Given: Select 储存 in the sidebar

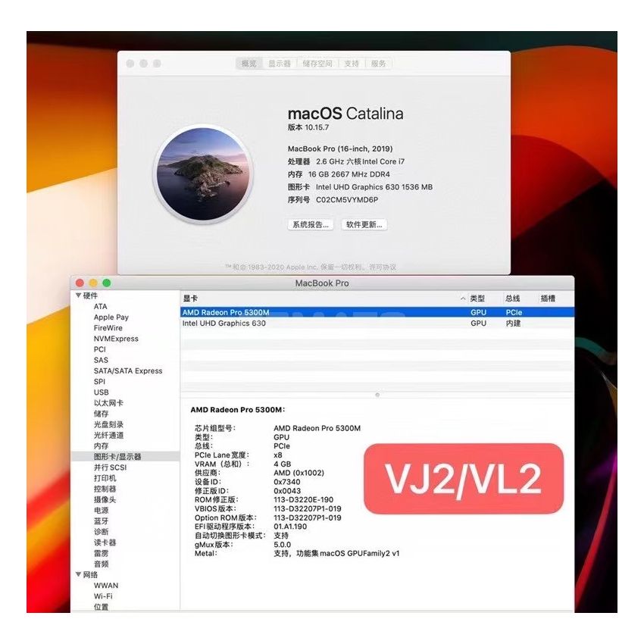Looking at the screenshot, I should coord(102,414).
